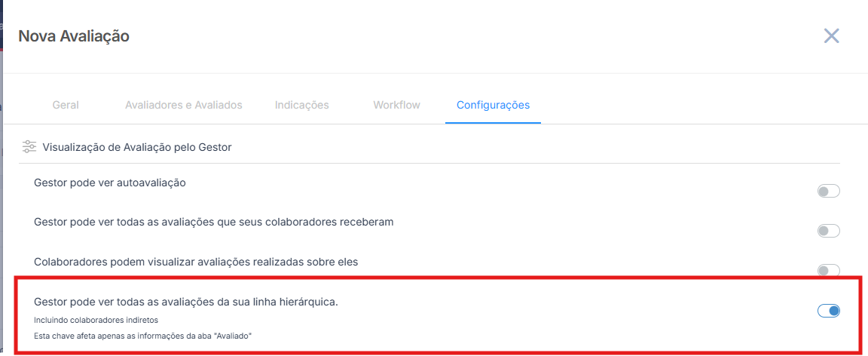The width and height of the screenshot is (868, 356).
Task: Click the Visualização de Avaliação pelo Gestor heading
Action: tap(136, 147)
